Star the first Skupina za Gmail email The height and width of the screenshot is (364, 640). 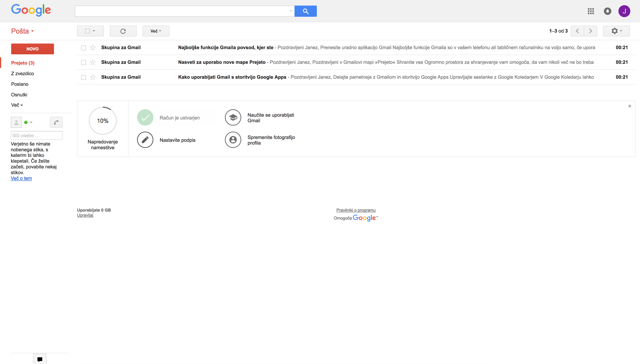tap(93, 47)
